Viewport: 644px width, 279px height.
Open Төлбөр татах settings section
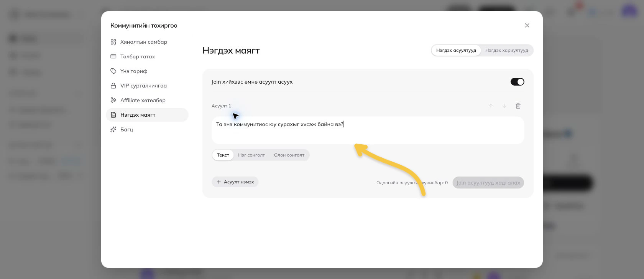pyautogui.click(x=147, y=56)
